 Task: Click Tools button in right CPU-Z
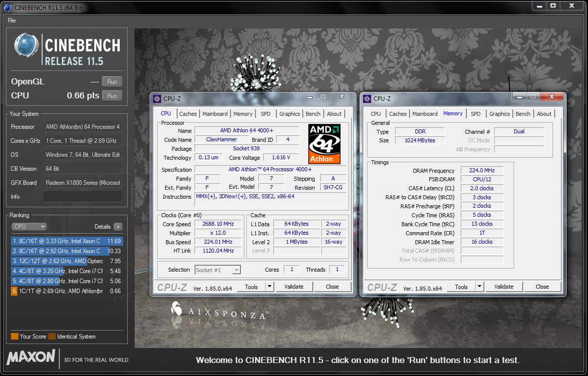point(461,287)
